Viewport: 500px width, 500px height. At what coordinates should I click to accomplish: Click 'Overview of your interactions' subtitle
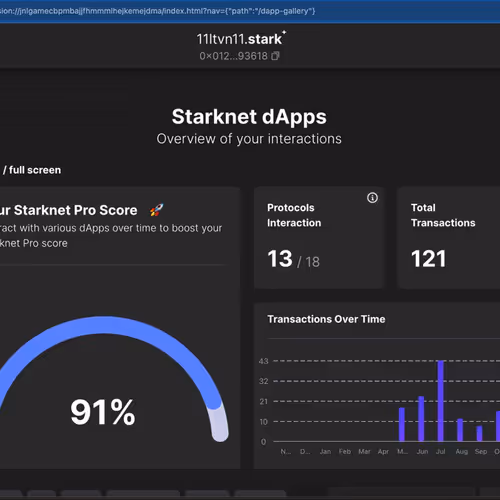point(249,139)
